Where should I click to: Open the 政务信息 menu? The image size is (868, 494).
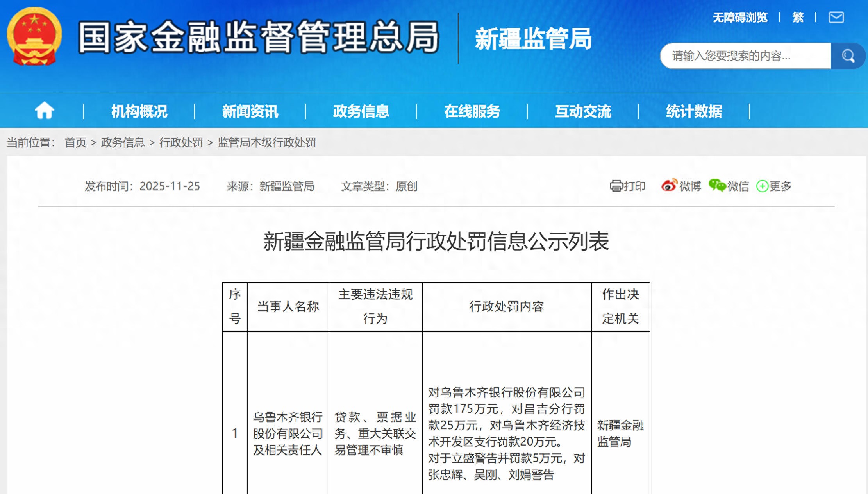coord(361,111)
